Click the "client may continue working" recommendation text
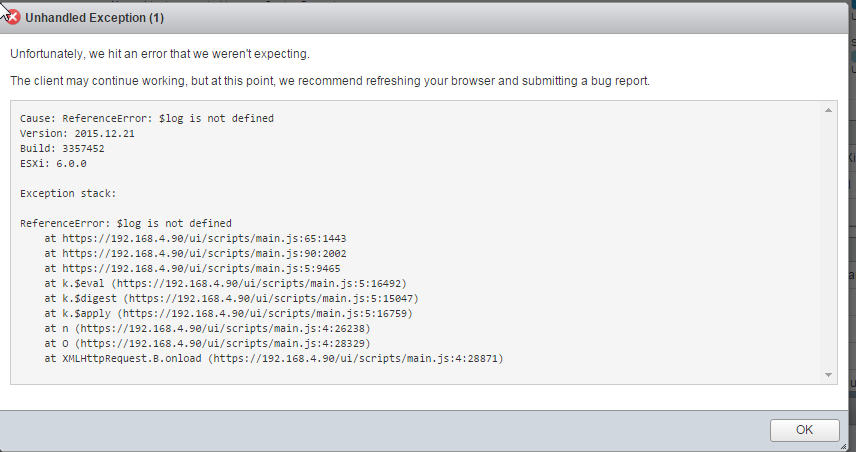 [x=330, y=80]
